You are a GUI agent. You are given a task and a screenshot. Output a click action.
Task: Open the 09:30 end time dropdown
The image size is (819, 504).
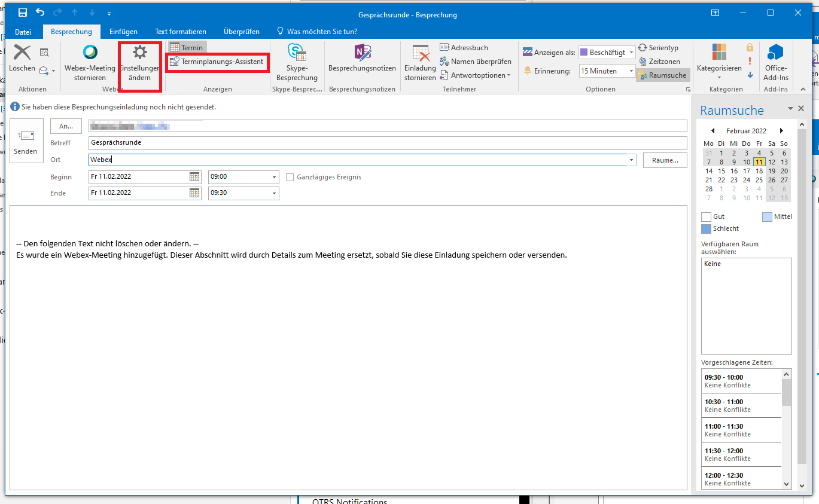pos(275,193)
